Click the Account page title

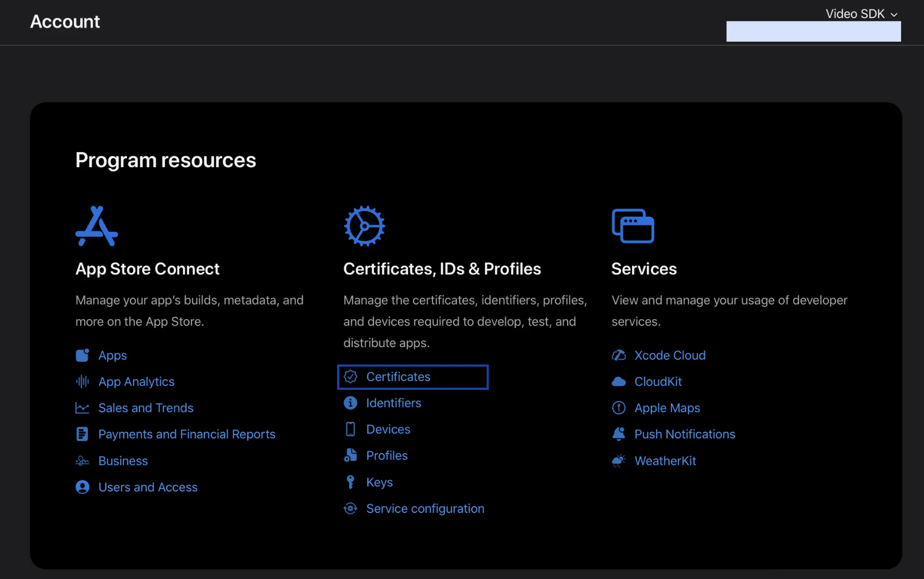65,21
